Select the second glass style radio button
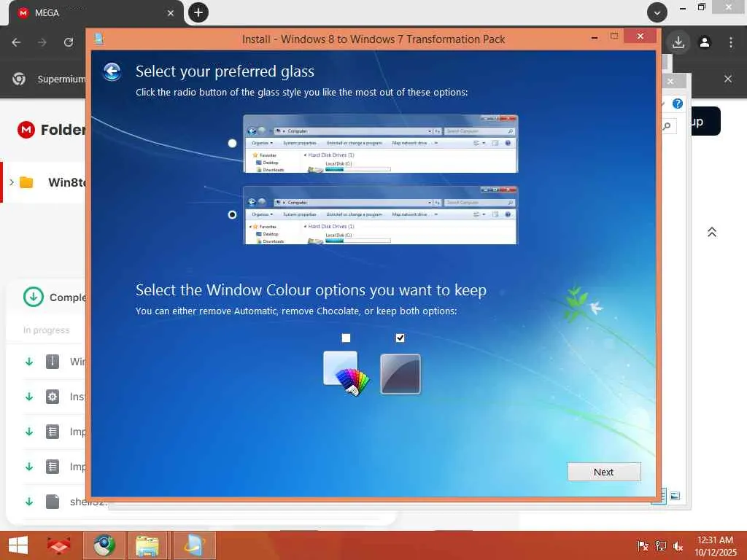This screenshot has height=560, width=747. point(232,215)
